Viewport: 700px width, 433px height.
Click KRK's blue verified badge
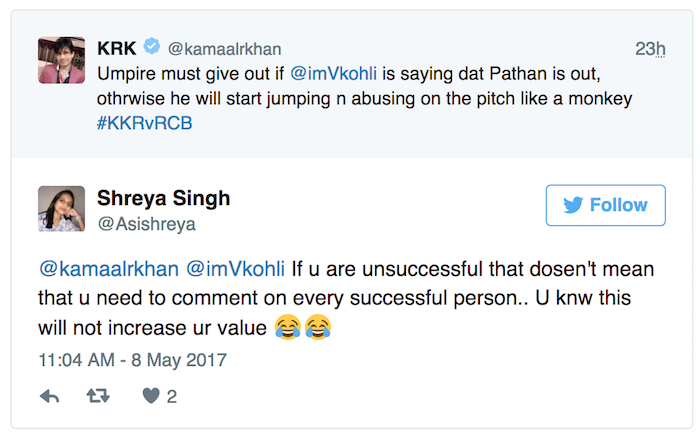click(x=152, y=46)
